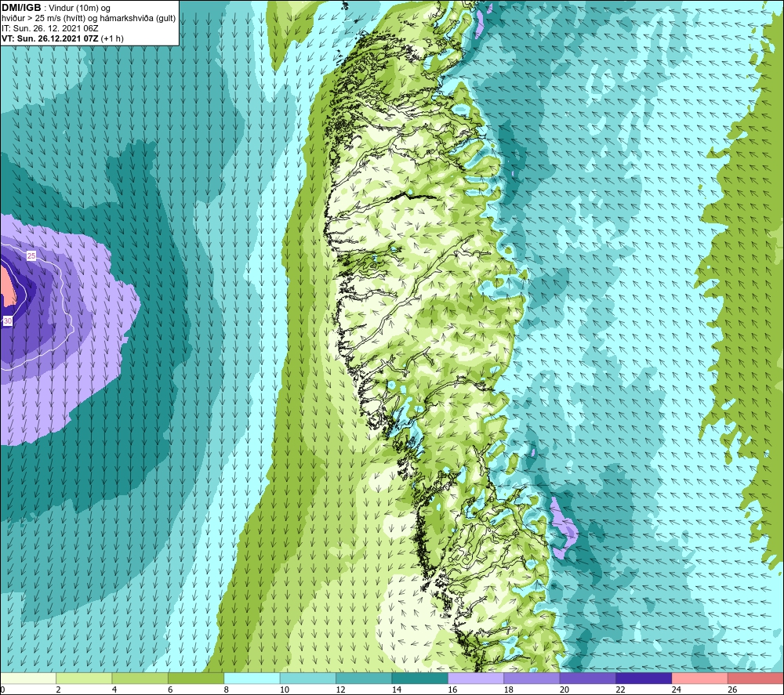
Task: Click the 'hviður > 25 m/s (hvítt)' legend text
Action: (43, 19)
